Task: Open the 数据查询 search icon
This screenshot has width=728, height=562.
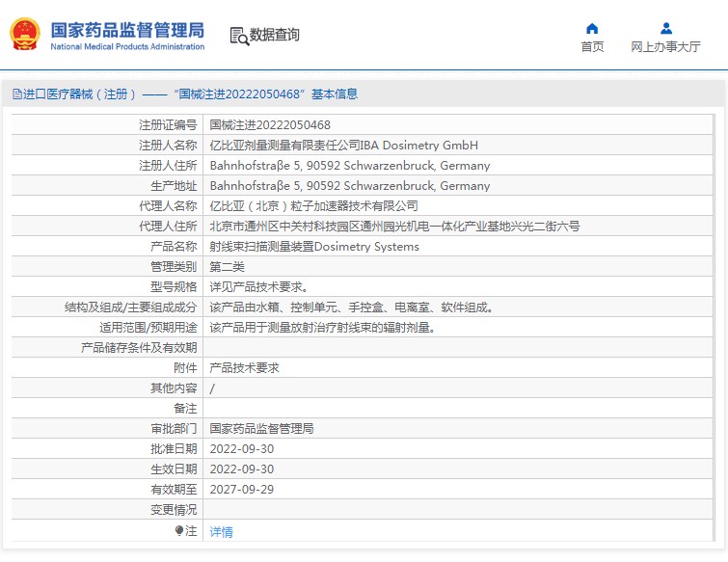Action: click(x=239, y=36)
